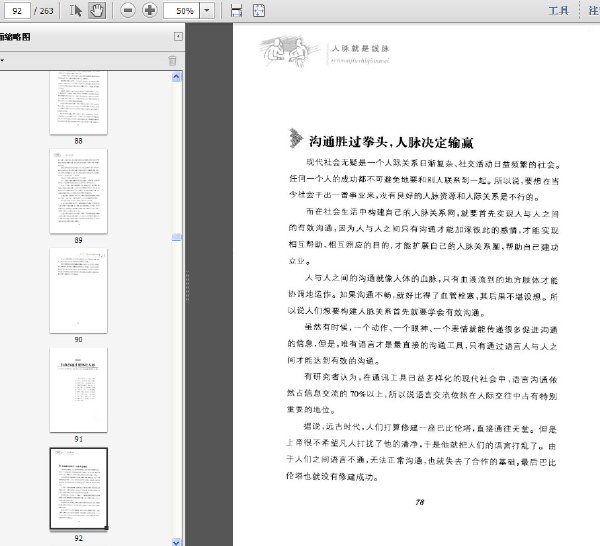600x546 pixels.
Task: Zoom out with the minus button
Action: tap(128, 10)
